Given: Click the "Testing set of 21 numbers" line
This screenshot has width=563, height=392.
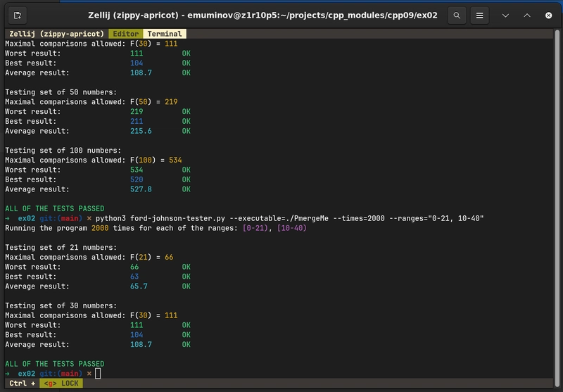Looking at the screenshot, I should [x=61, y=248].
